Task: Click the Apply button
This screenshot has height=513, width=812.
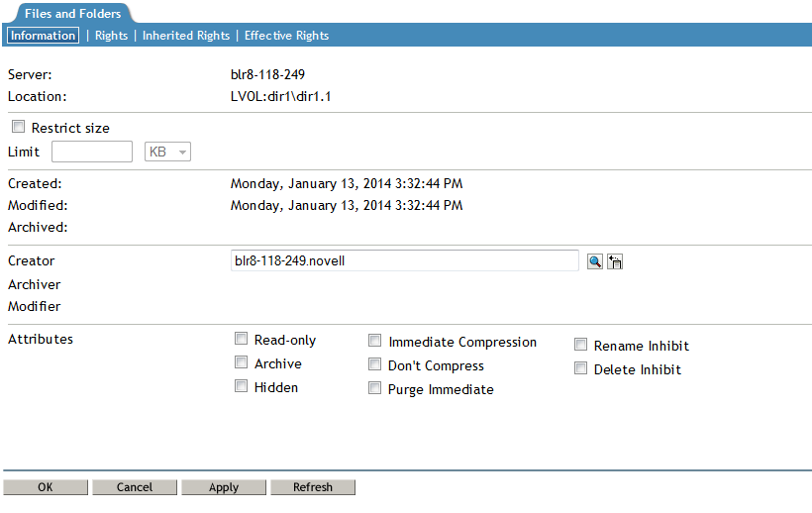Action: click(224, 487)
